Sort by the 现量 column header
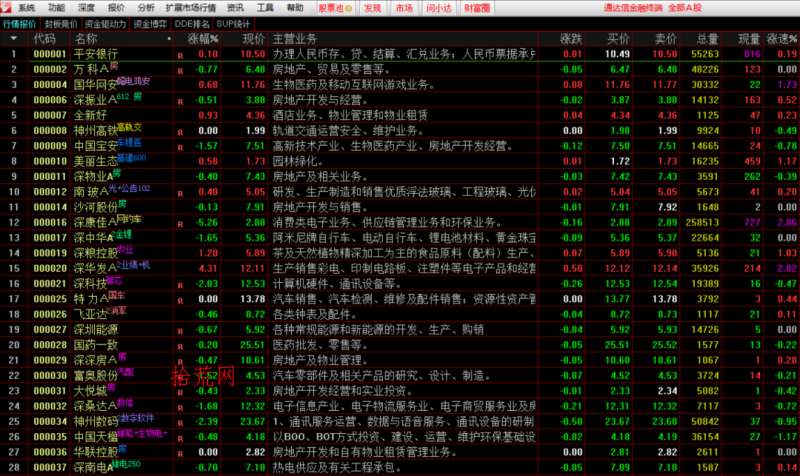This screenshot has width=800, height=476. (749, 39)
